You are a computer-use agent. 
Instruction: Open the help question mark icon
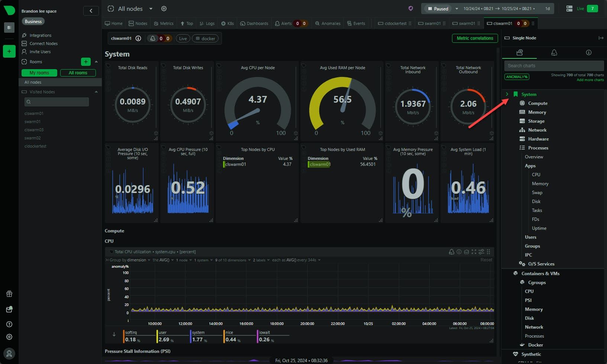tap(9, 324)
